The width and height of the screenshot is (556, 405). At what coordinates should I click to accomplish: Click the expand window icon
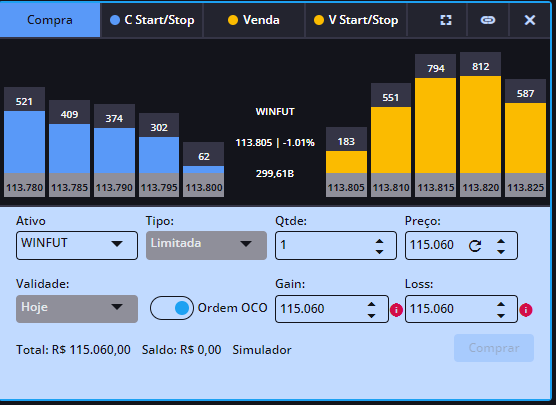[446, 20]
